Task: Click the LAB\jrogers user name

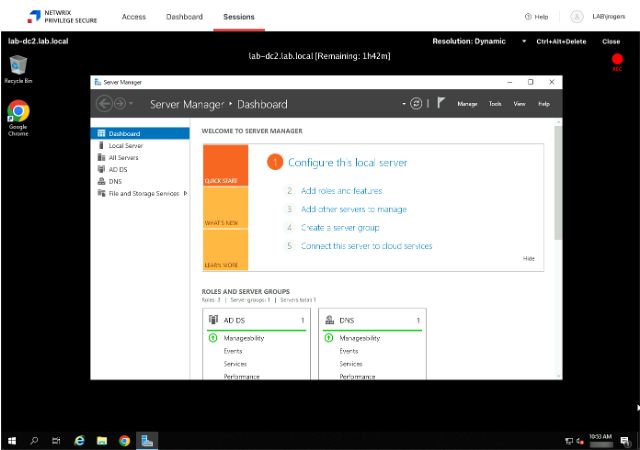Action: 609,17
